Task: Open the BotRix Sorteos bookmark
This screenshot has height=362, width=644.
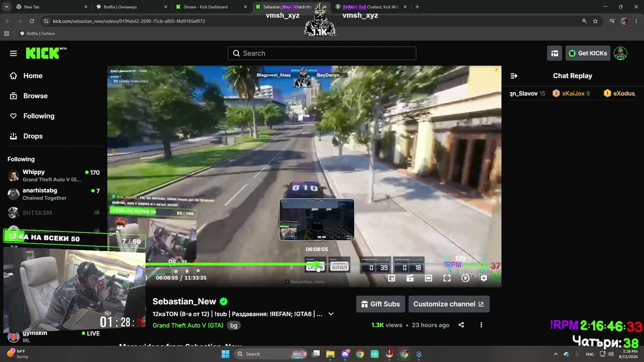Action: [37, 34]
